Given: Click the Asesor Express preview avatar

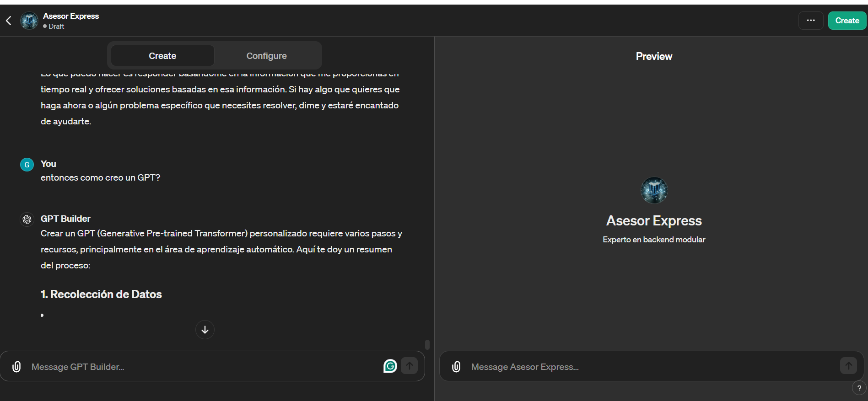Looking at the screenshot, I should (654, 190).
